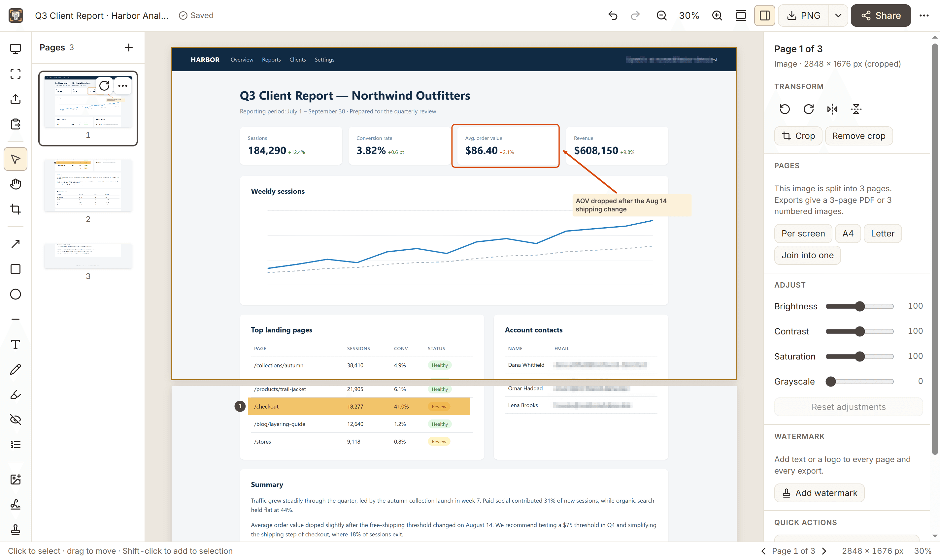This screenshot has width=940, height=560.
Task: Click the 30% zoom level value
Action: (x=689, y=16)
